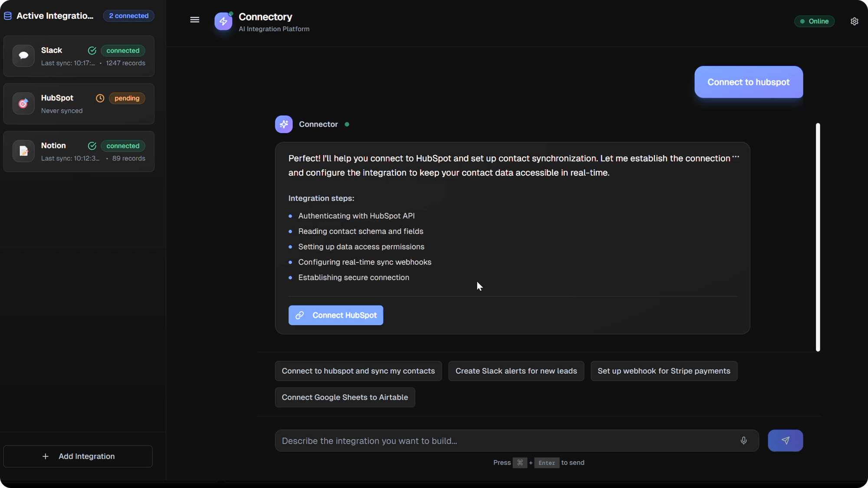Click Add Integration button
Viewport: 868px width, 488px height.
pyautogui.click(x=78, y=456)
